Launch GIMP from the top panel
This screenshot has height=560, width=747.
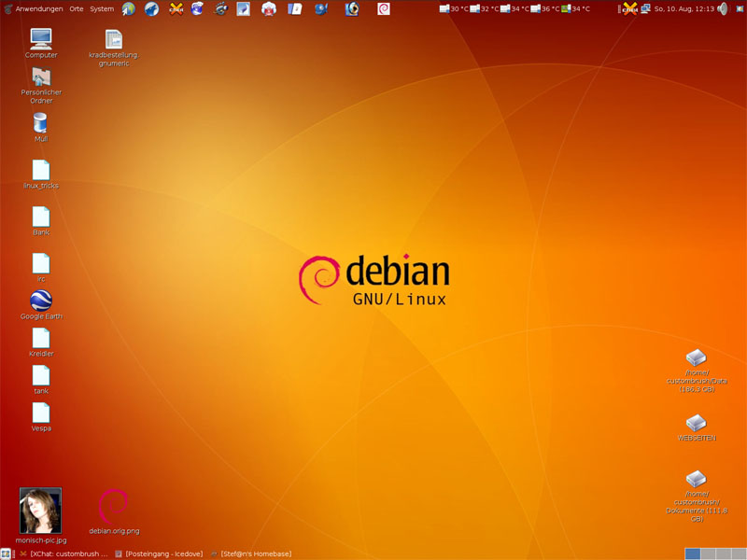point(220,9)
